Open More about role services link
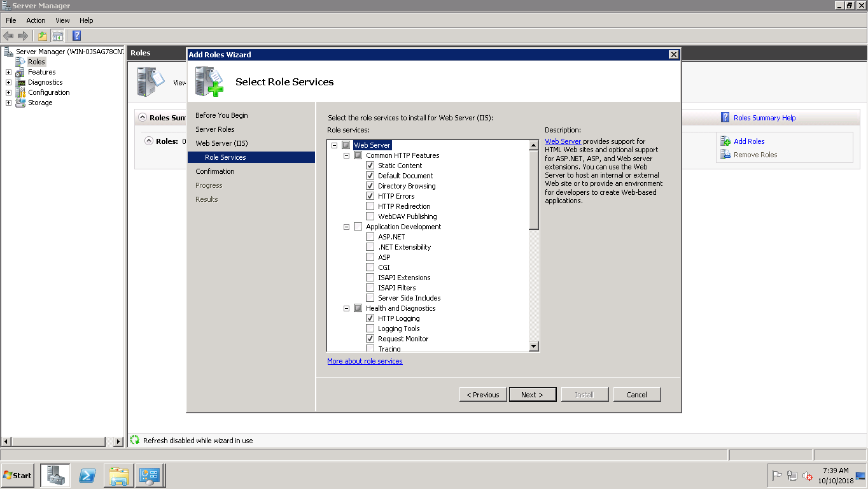Viewport: 868px width, 489px height. (x=365, y=361)
